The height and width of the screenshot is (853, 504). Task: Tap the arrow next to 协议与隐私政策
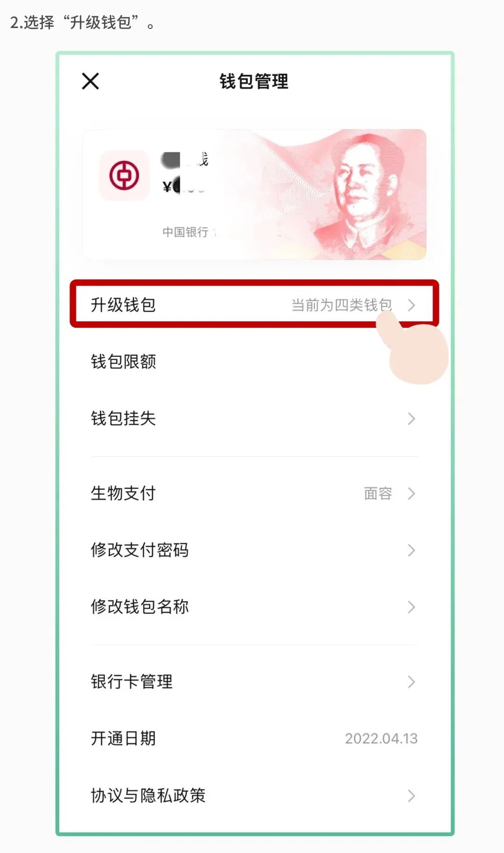tap(411, 796)
